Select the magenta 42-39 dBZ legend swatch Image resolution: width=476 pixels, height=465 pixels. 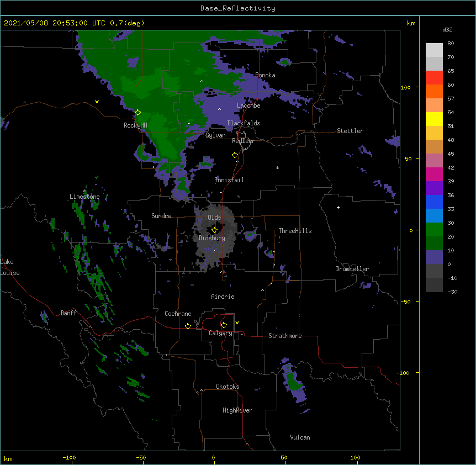click(x=434, y=174)
